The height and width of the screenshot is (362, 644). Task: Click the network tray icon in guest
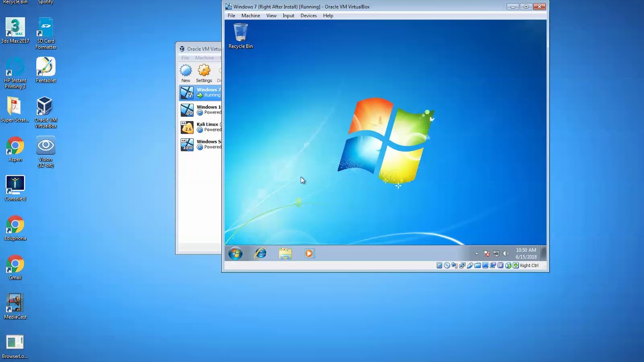pyautogui.click(x=497, y=253)
